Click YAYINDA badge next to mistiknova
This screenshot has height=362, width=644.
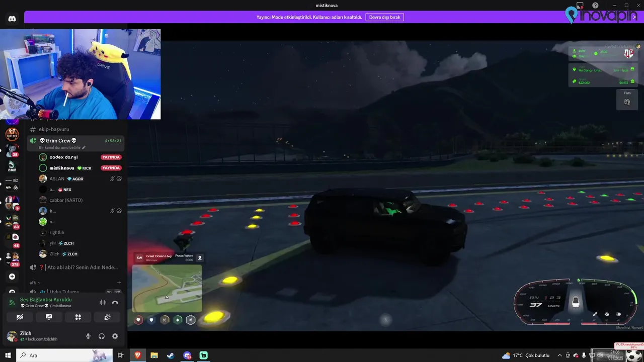point(111,168)
